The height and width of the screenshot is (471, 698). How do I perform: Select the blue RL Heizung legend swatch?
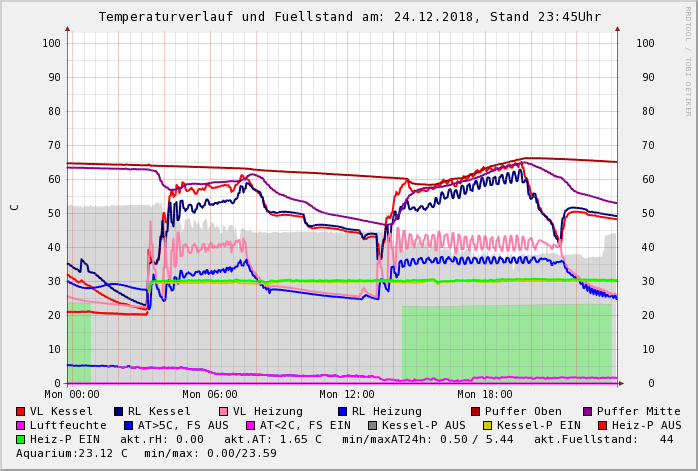point(341,411)
